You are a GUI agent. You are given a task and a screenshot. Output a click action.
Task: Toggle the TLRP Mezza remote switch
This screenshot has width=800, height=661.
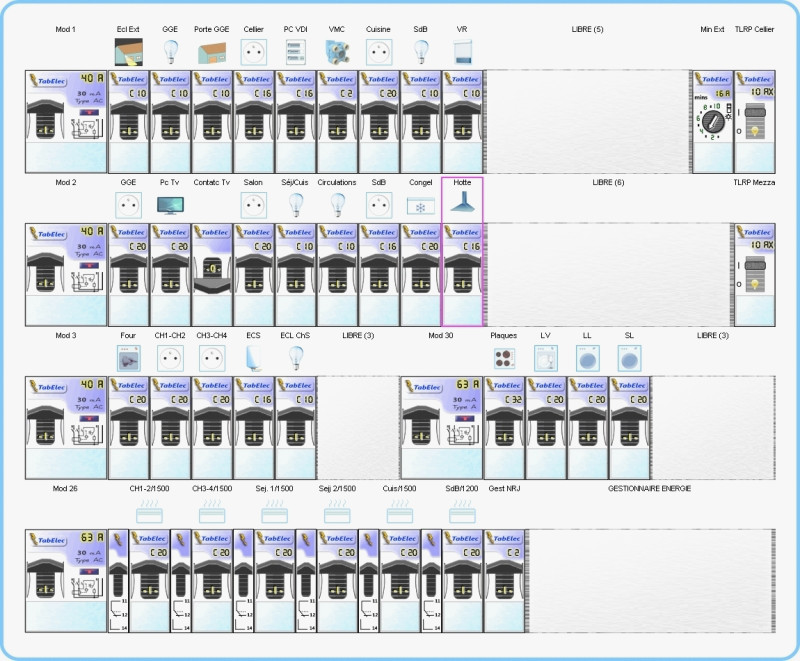tap(755, 275)
